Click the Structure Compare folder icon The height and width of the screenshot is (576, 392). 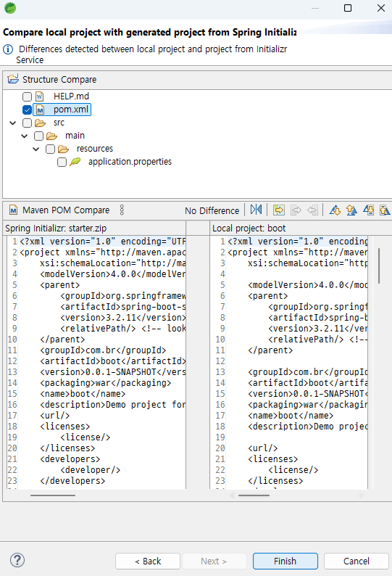pos(13,78)
